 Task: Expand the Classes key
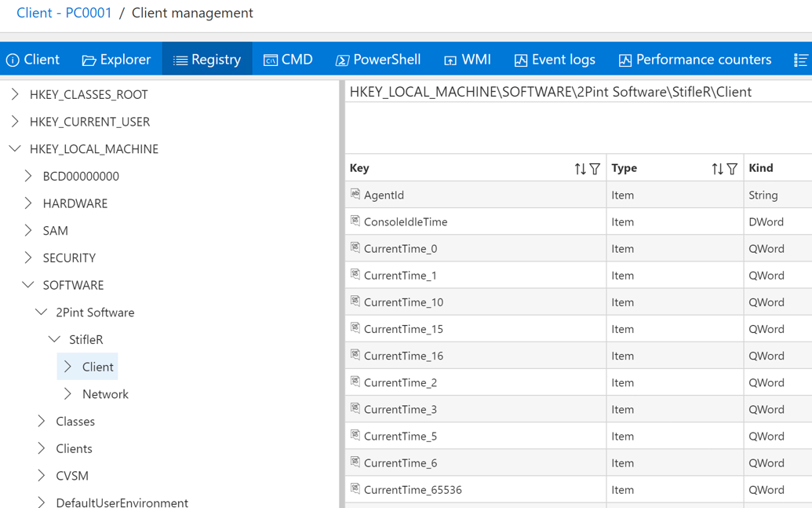[42, 421]
